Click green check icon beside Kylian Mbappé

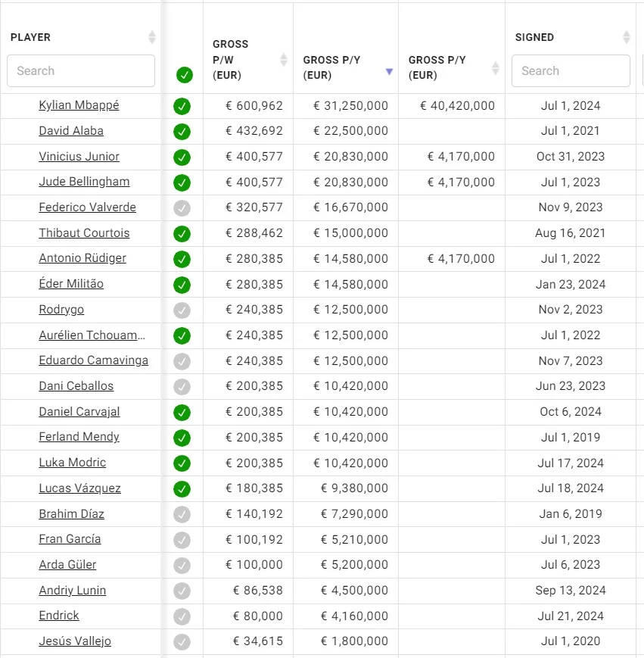pos(182,106)
